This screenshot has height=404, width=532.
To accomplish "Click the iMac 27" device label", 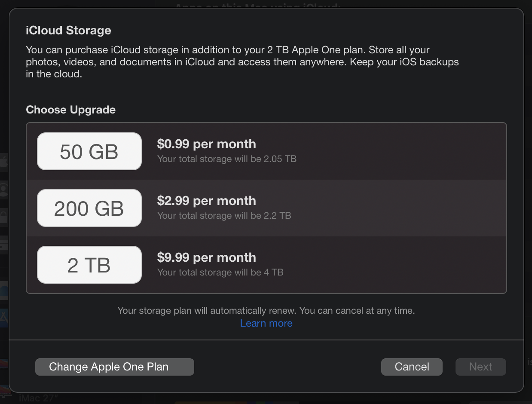I will (x=39, y=398).
